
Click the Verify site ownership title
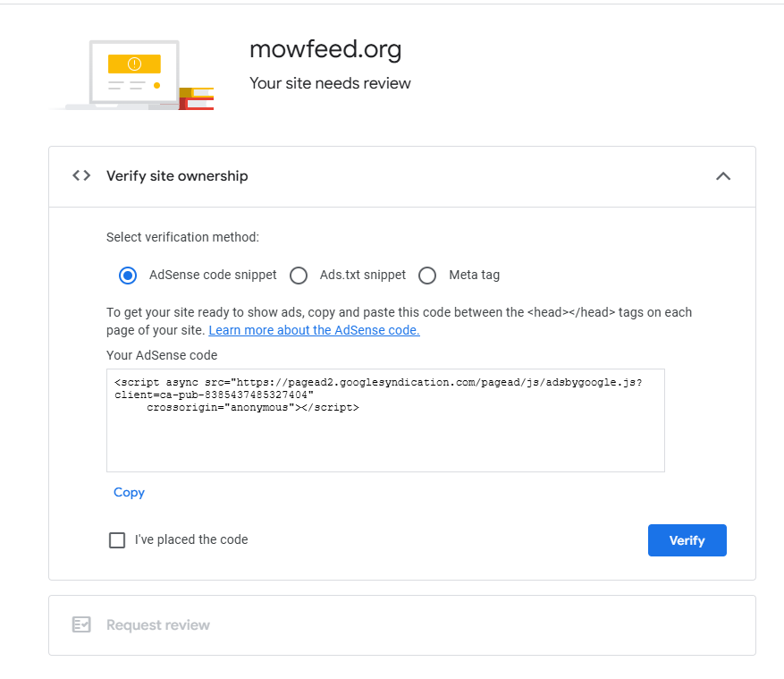[x=177, y=176]
